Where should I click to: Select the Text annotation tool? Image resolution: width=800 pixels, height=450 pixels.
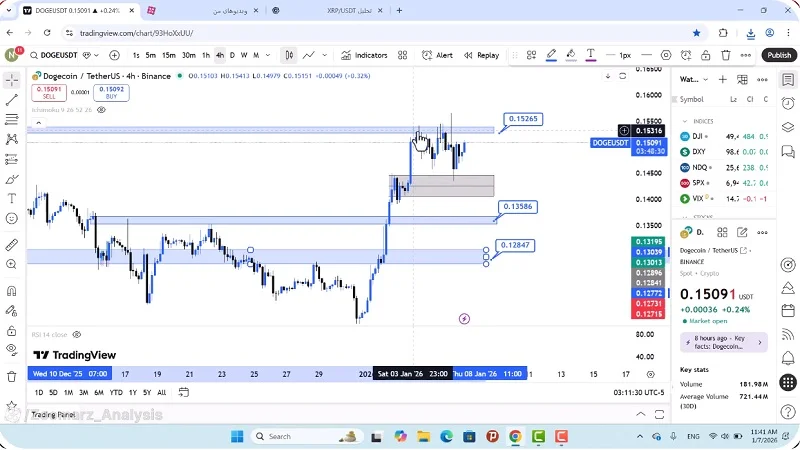(x=12, y=198)
